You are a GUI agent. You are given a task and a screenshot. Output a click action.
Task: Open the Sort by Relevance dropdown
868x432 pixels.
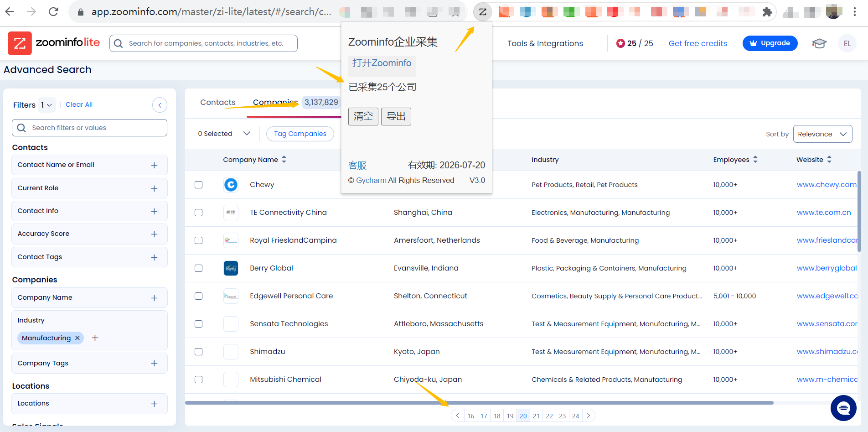coord(822,134)
